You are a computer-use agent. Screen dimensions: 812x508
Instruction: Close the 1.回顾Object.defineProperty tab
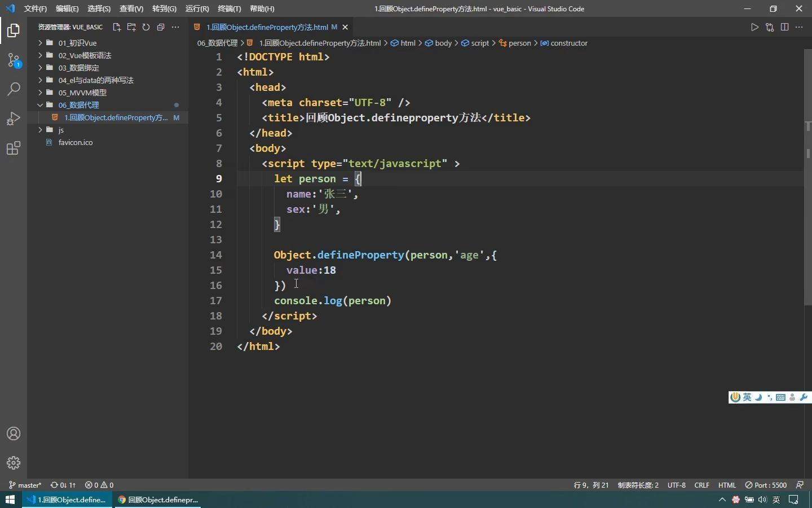(345, 27)
